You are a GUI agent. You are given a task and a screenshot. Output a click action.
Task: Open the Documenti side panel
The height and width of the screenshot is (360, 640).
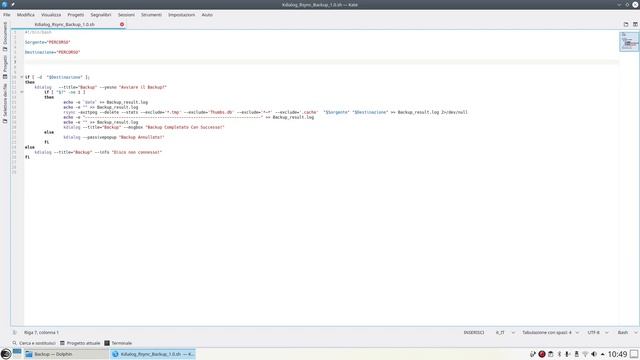tap(5, 37)
